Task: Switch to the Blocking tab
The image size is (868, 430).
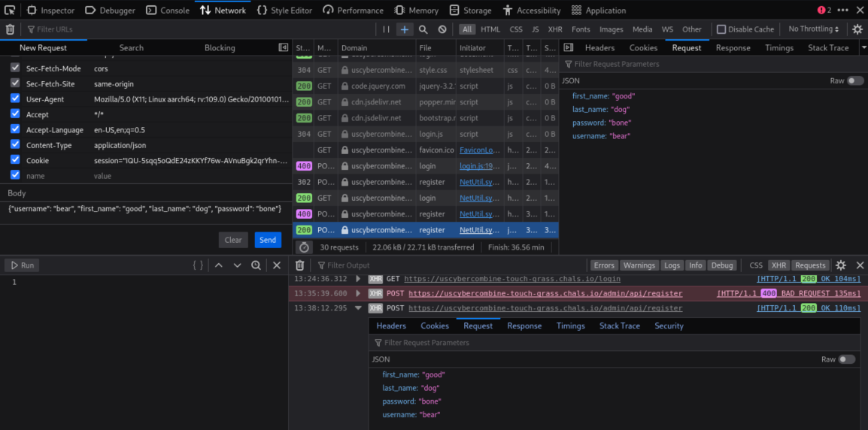Action: (220, 47)
